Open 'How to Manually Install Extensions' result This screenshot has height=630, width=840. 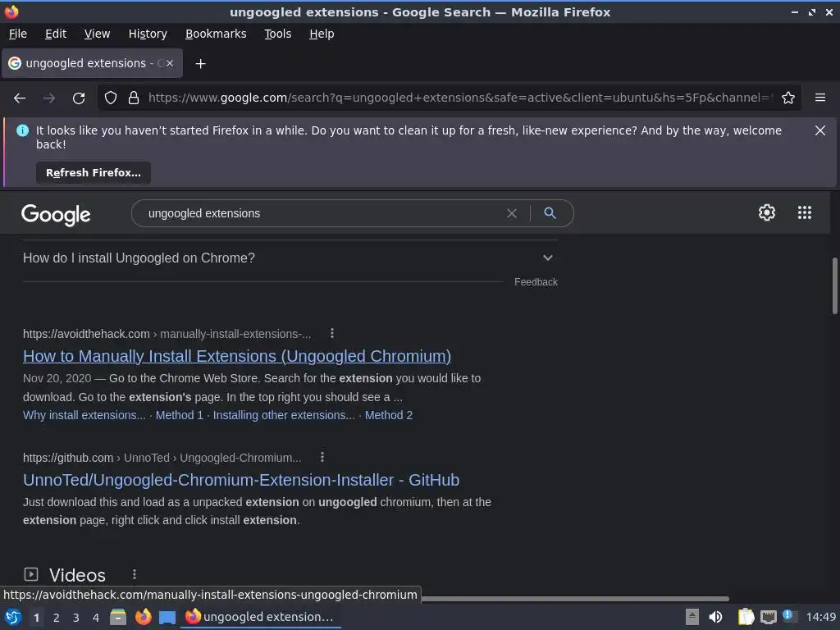[237, 356]
